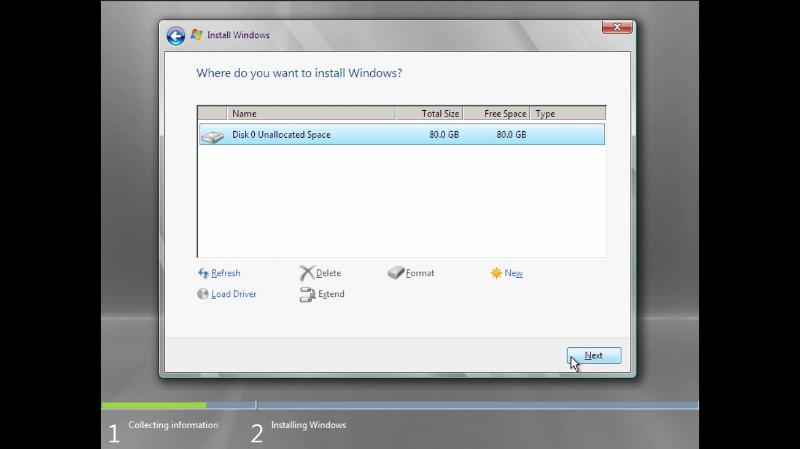
Task: Sort by the Name column header
Action: pyautogui.click(x=311, y=113)
